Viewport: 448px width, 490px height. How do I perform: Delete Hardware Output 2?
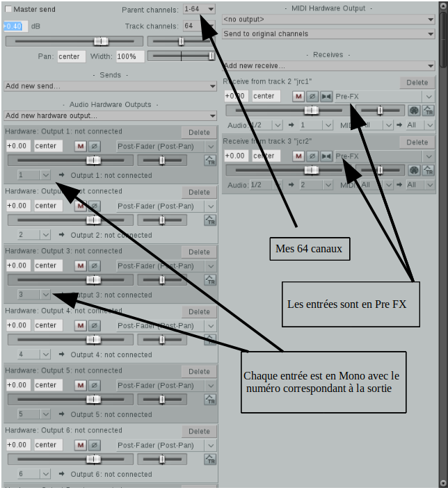click(x=199, y=193)
